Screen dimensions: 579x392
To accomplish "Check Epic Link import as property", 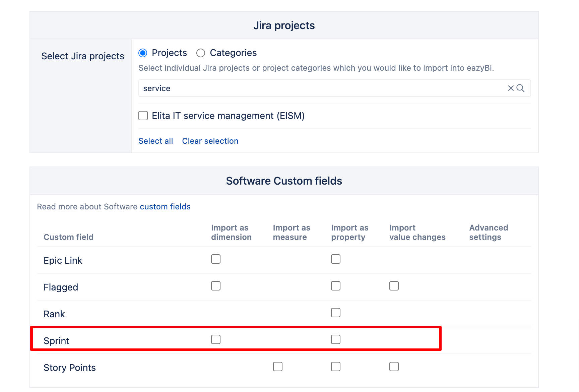I will (x=335, y=259).
